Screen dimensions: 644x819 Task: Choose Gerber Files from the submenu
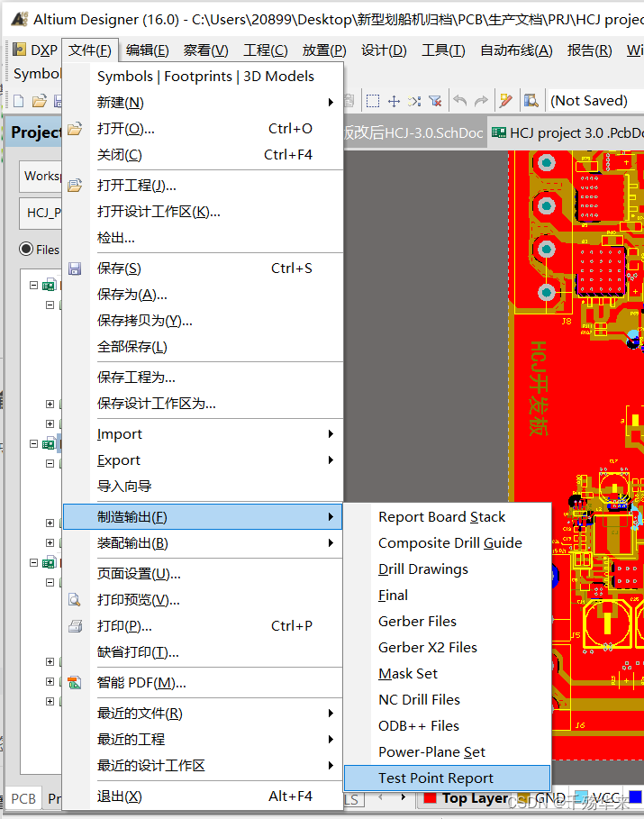(x=447, y=622)
